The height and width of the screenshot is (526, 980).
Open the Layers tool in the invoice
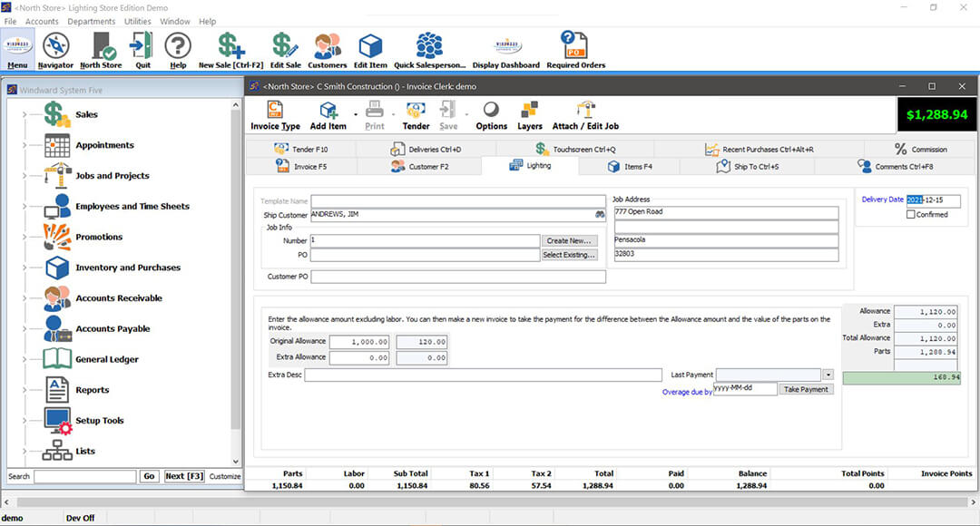click(x=529, y=114)
